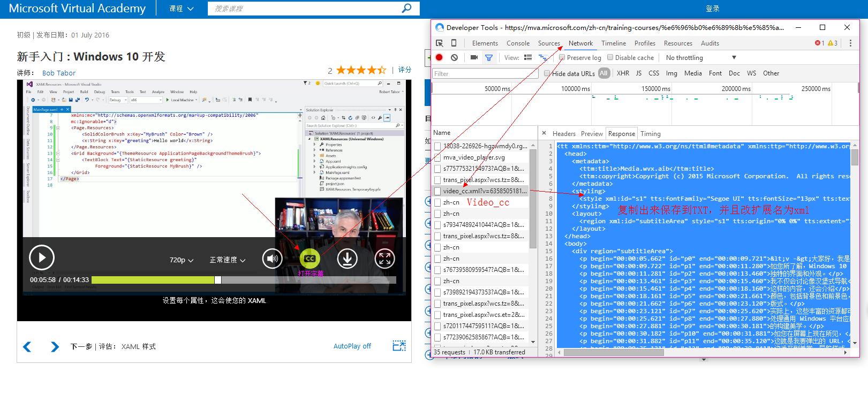Select the 18038-226926-hgzwmdy0.rg request row

[480, 146]
